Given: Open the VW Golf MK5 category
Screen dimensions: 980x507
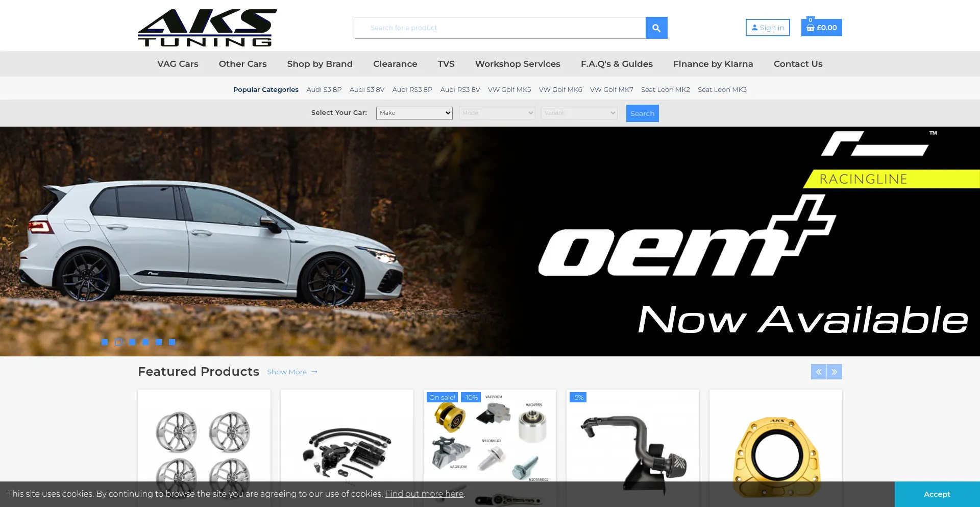Looking at the screenshot, I should (x=509, y=89).
